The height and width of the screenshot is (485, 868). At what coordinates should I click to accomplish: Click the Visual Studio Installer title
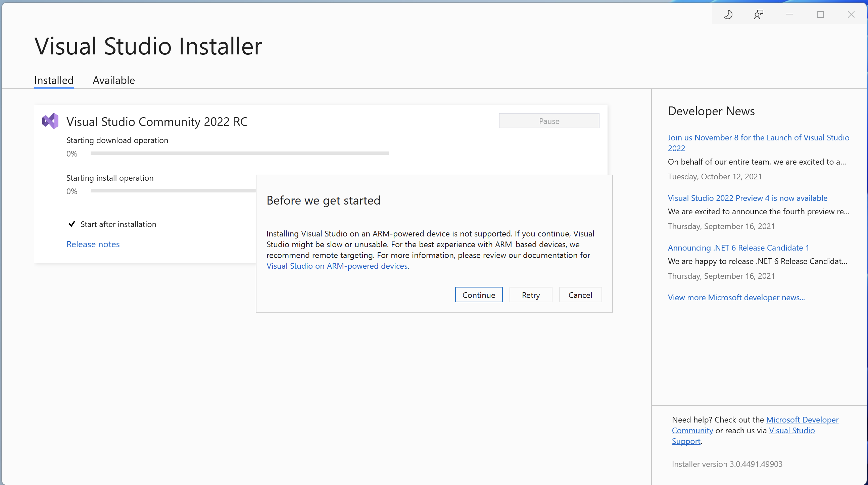tap(148, 46)
